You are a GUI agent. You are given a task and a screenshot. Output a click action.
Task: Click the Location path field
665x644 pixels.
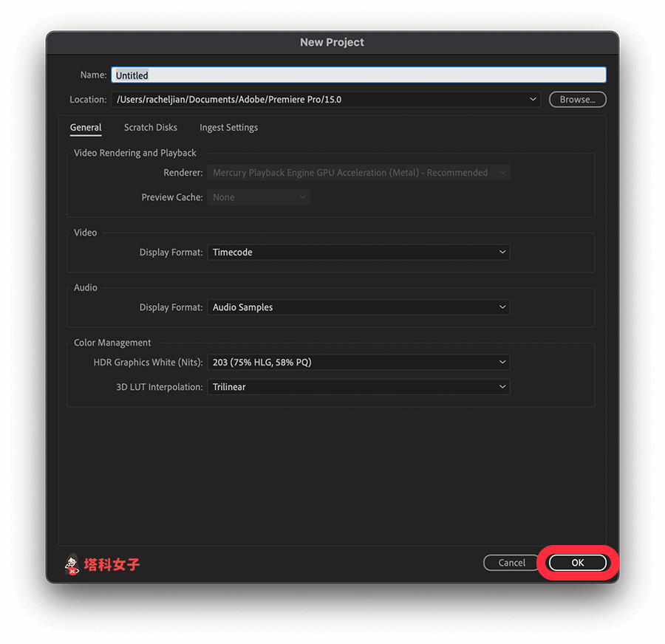click(318, 99)
